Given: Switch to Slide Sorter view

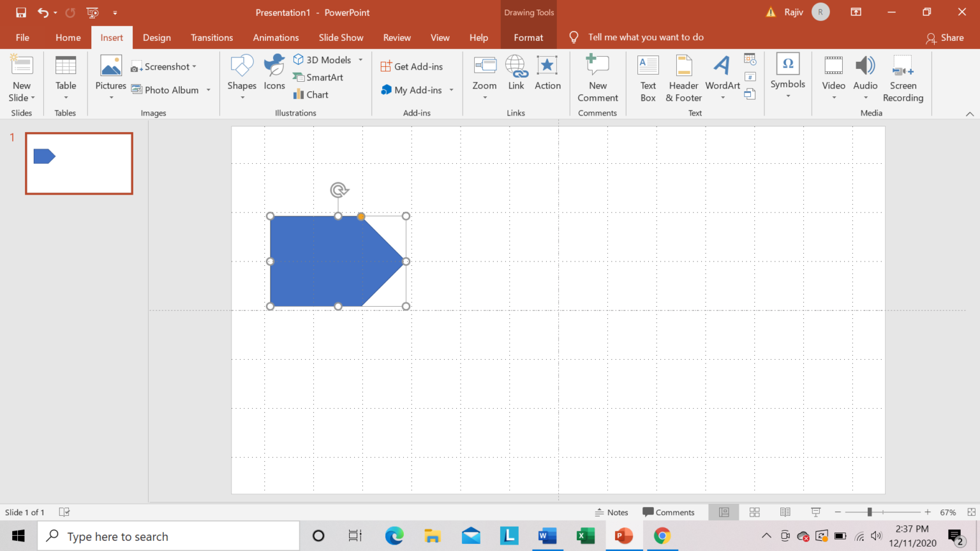Looking at the screenshot, I should pos(755,512).
